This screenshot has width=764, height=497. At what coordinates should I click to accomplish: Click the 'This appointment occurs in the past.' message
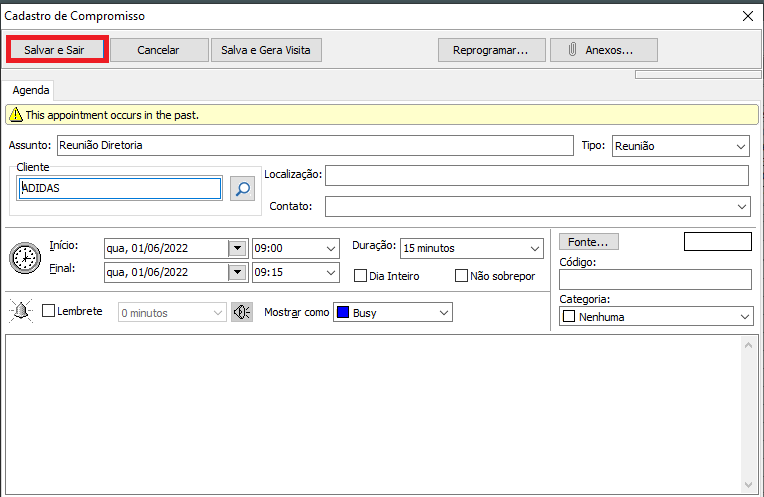(x=112, y=115)
